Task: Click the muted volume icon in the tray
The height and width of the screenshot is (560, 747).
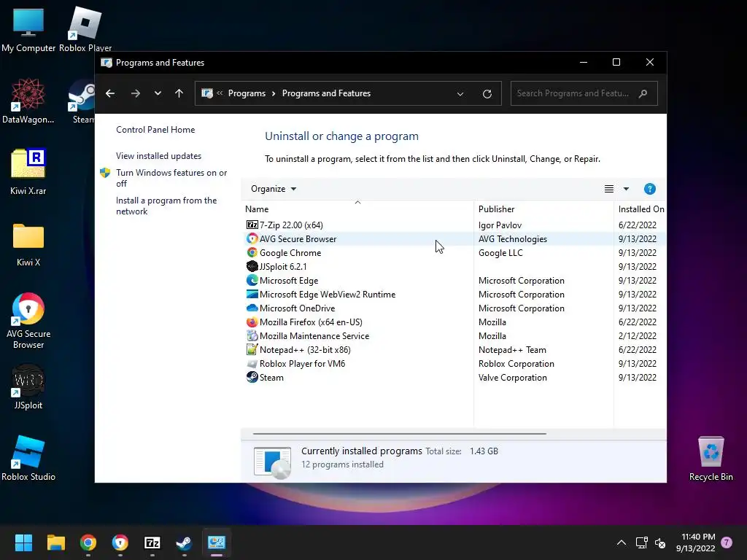Action: 660,542
